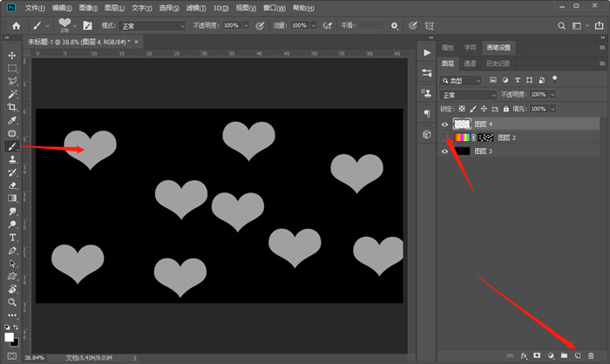Select the 图层 2 gradient layer thumbnail
This screenshot has height=364, width=610.
tap(462, 138)
